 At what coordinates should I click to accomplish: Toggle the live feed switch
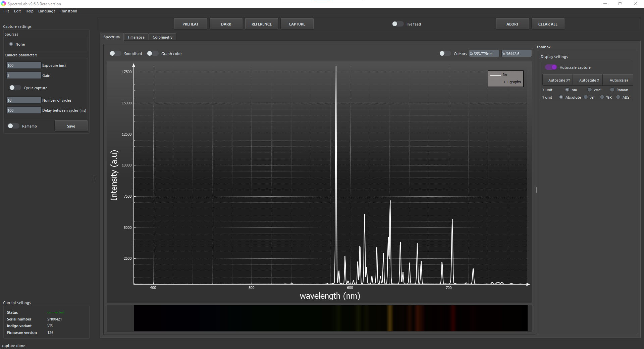397,24
